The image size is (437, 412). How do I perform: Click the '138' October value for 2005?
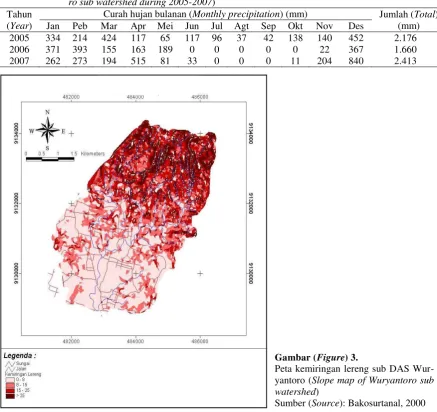click(x=295, y=38)
